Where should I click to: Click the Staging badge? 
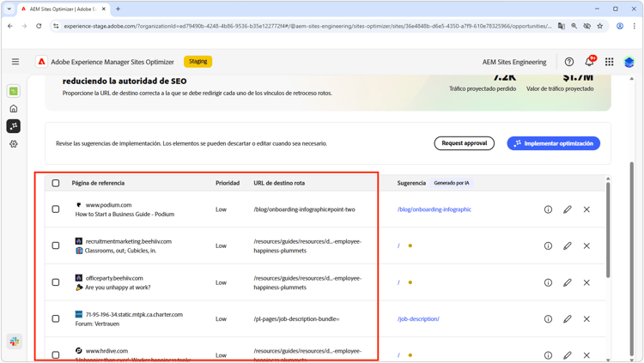pos(198,61)
